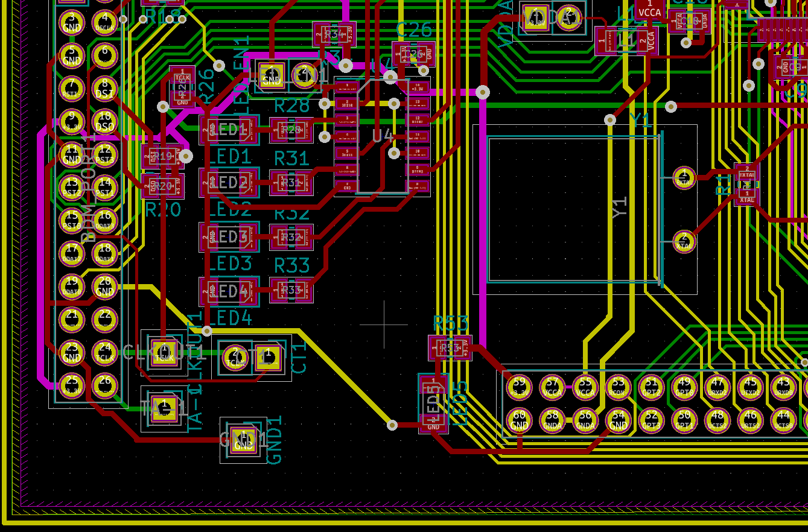The height and width of the screenshot is (532, 808).
Task: Click header pin 57 VCCA
Action: point(552,387)
